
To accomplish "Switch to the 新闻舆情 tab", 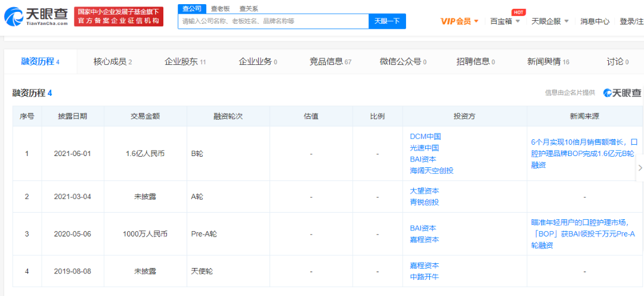I will [548, 61].
